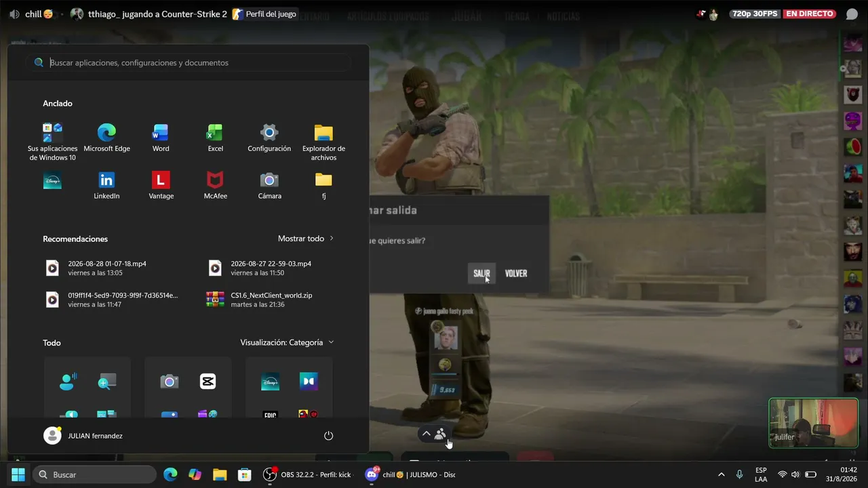Viewport: 868px width, 488px height.
Task: Click the taskbar Buscar search box
Action: tap(94, 474)
